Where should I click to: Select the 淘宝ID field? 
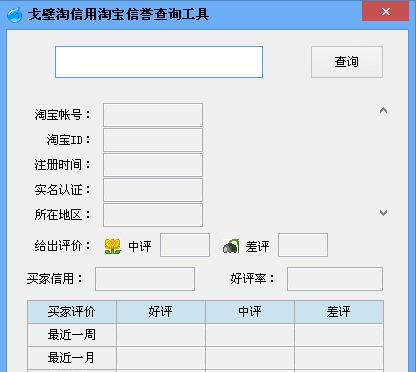pyautogui.click(x=153, y=140)
